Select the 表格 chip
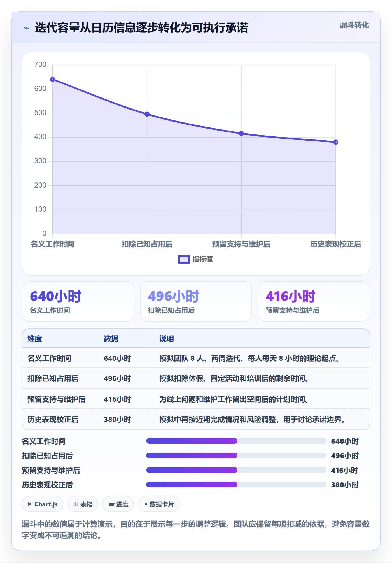392x563 pixels. point(83,504)
